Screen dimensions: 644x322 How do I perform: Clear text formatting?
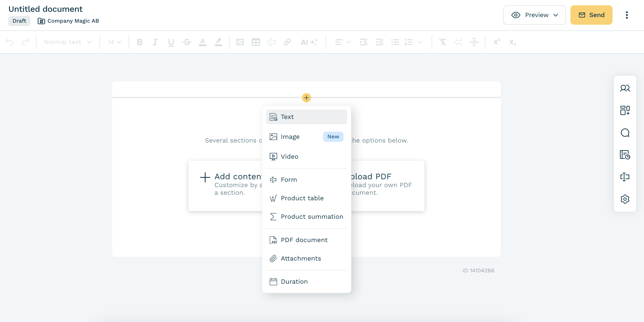(443, 42)
